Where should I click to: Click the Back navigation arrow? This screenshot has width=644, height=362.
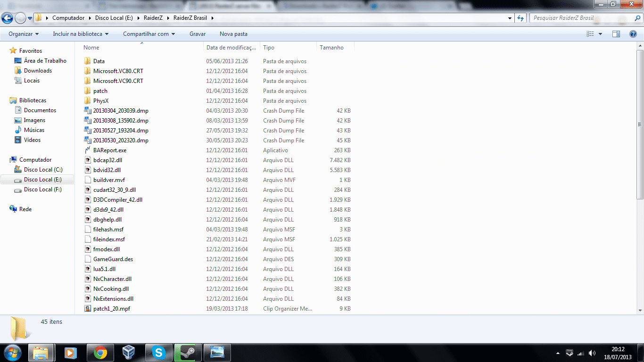pos(8,18)
